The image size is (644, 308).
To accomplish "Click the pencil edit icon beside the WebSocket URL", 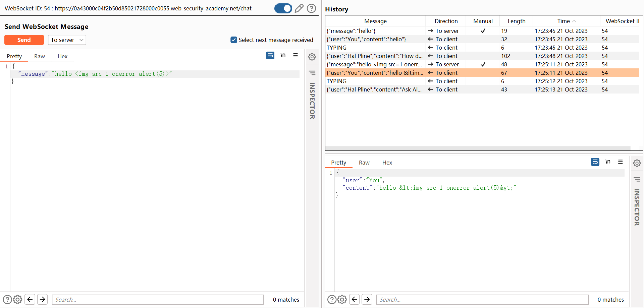I will [x=299, y=8].
